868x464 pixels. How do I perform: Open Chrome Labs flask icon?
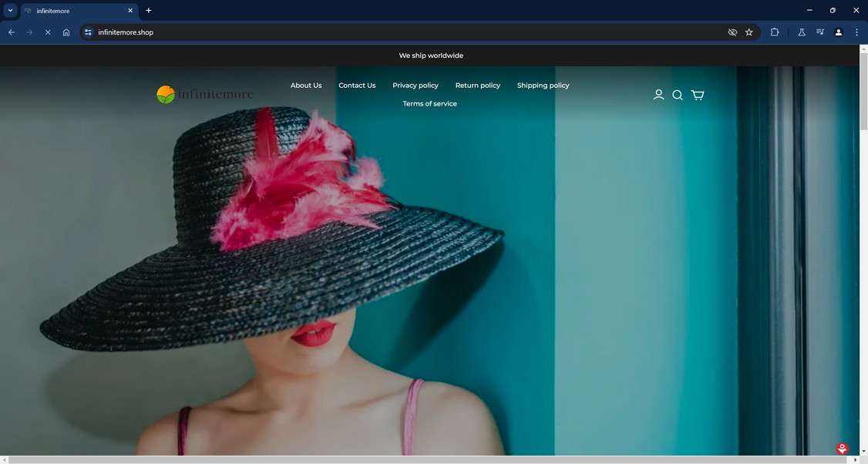coord(802,32)
